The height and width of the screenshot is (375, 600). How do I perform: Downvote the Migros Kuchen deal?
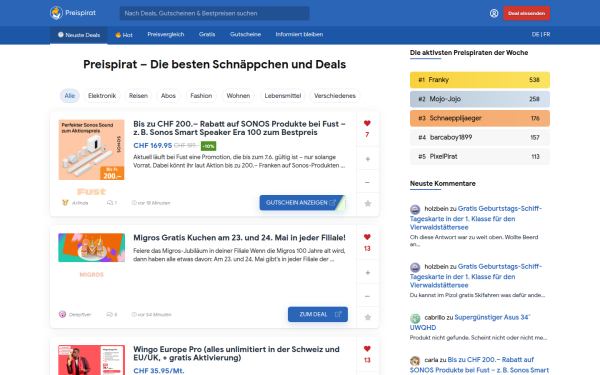(368, 296)
